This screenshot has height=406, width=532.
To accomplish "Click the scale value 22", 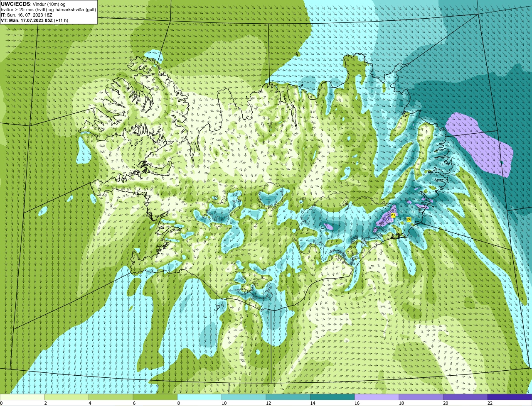I will click(490, 403).
